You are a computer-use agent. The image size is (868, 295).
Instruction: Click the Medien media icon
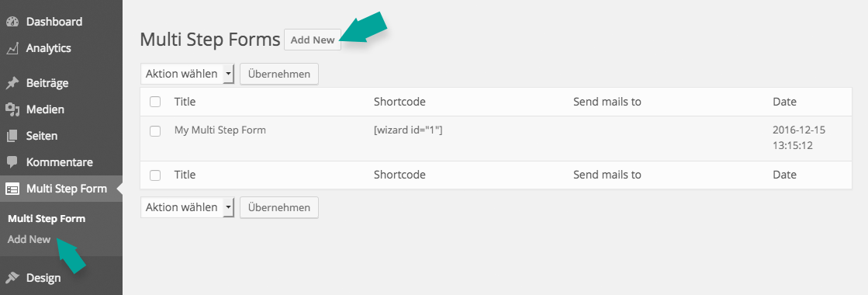coord(12,109)
